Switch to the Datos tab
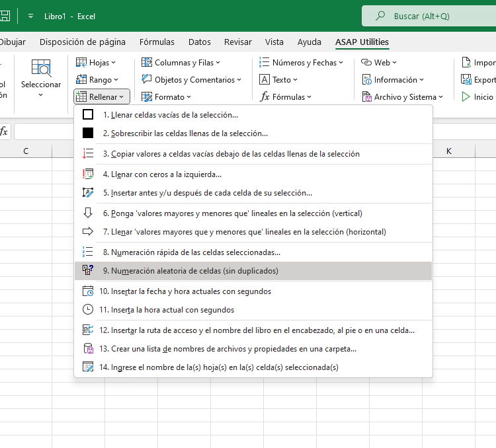The image size is (496, 448). pos(199,42)
